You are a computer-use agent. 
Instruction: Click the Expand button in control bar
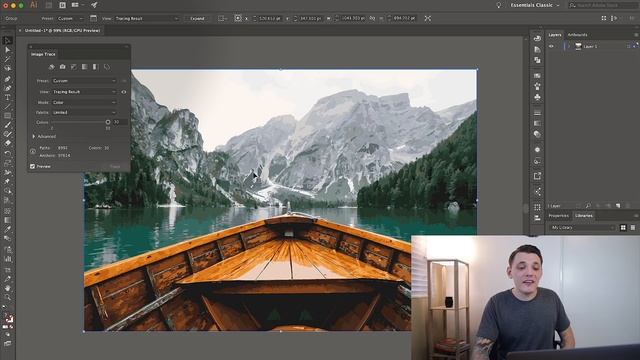coord(197,18)
